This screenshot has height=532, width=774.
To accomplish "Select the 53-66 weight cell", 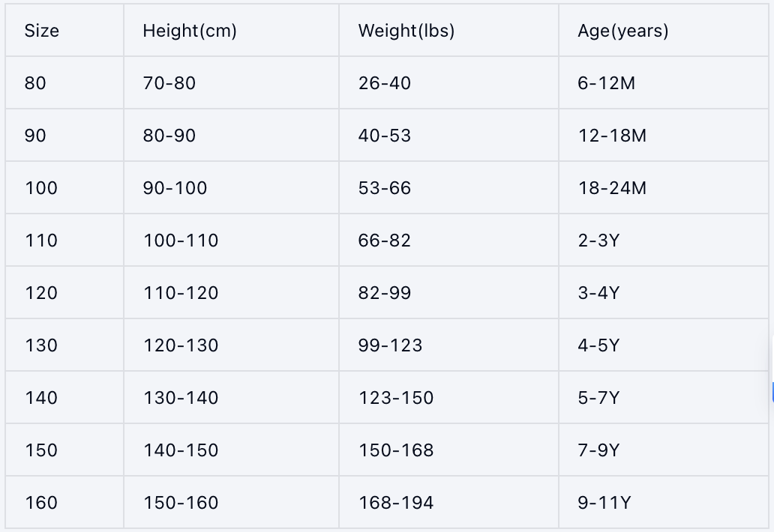I will point(385,188).
